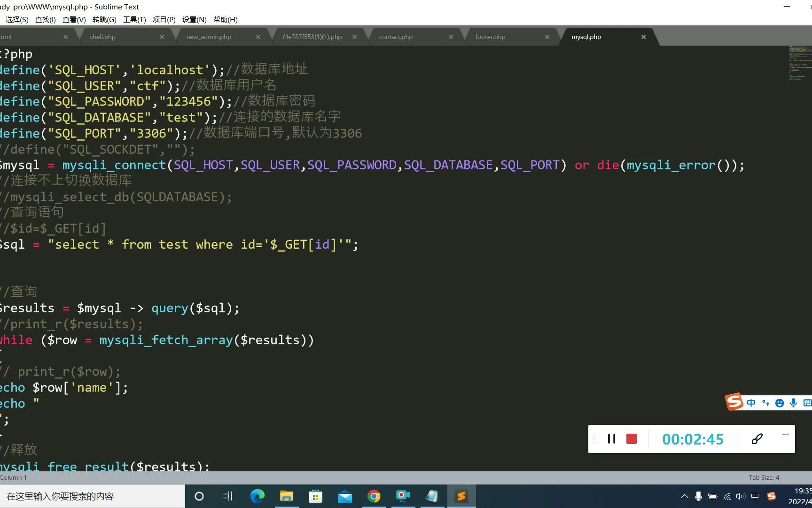Open the Sogou emoji panel
The height and width of the screenshot is (508, 812).
point(779,403)
